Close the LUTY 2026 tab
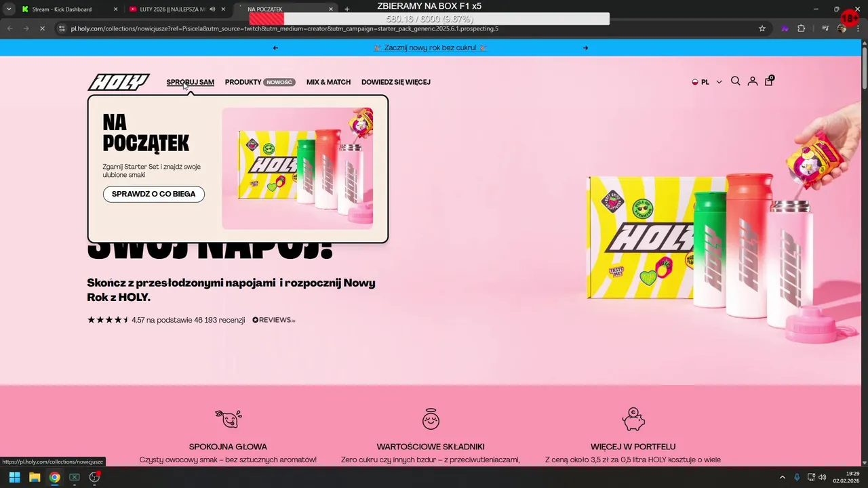The image size is (868, 488). tap(223, 9)
